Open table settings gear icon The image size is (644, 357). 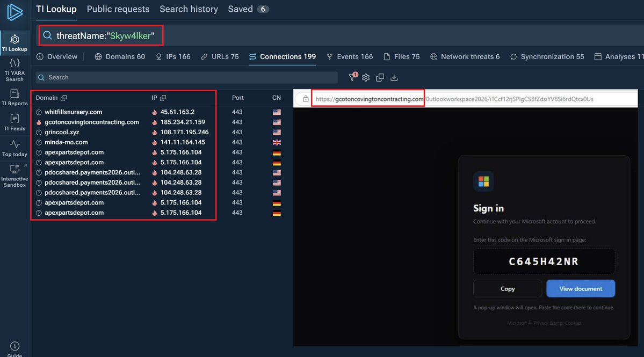(x=366, y=77)
